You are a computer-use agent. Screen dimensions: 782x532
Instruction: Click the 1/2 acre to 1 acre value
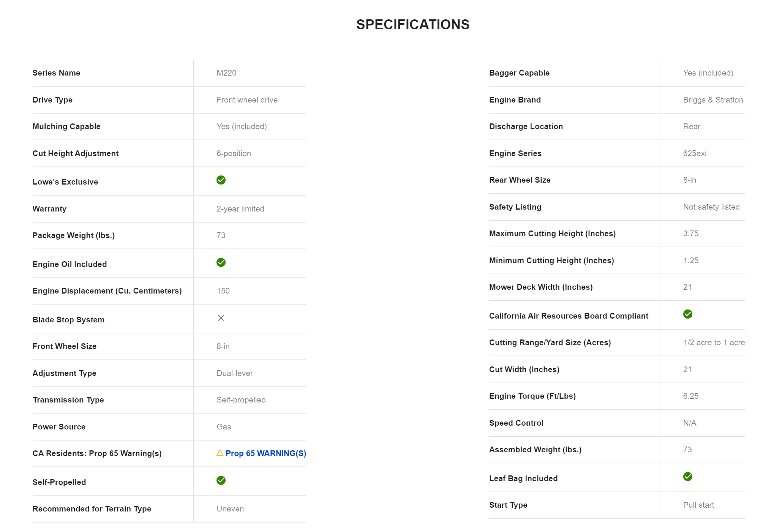tap(714, 343)
